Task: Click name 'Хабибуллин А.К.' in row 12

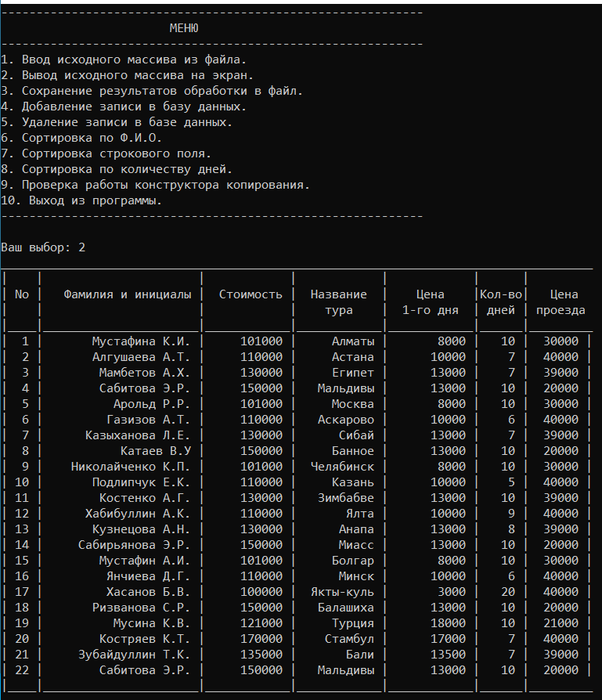Action: (x=138, y=514)
